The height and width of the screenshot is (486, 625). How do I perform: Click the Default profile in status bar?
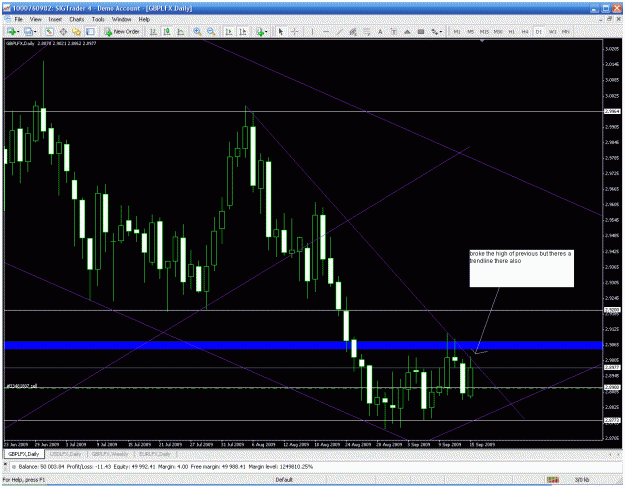284,480
